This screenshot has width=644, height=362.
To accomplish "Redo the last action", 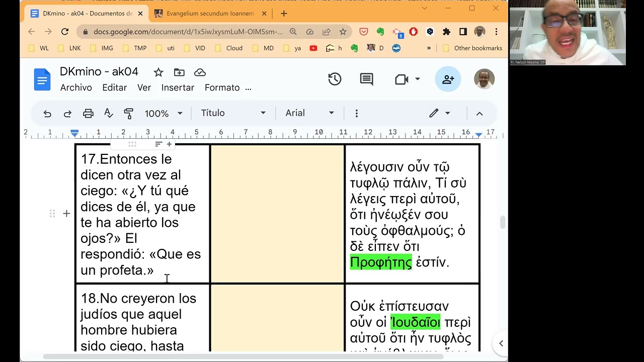I will (x=67, y=113).
